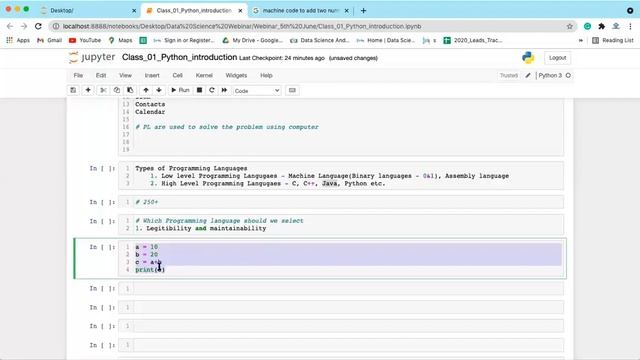Viewport: 640px width, 360px height.
Task: Copy selected cells icon in toolbar
Action: click(x=117, y=90)
